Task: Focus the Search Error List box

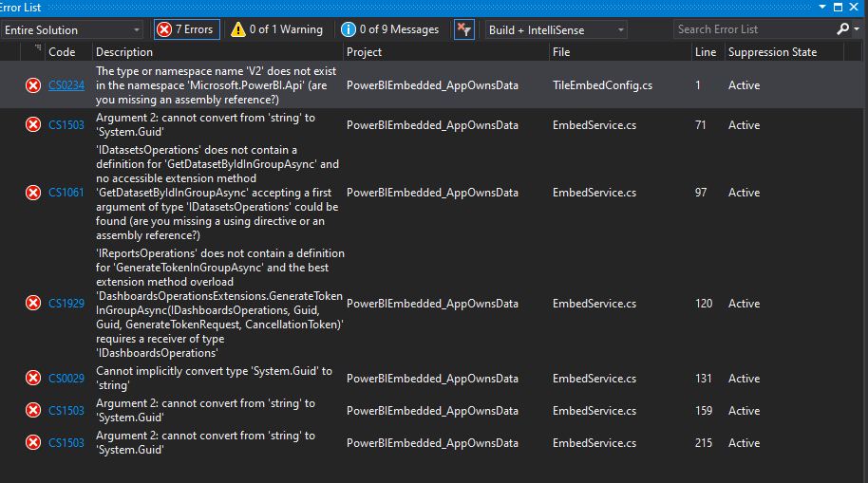Action: (753, 29)
